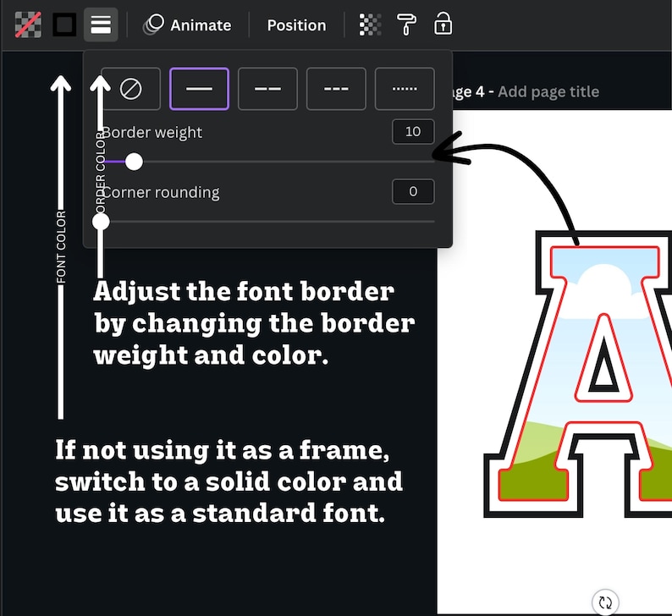Viewport: 672px width, 616px height.
Task: Toggle the border style panel button
Action: [x=101, y=25]
